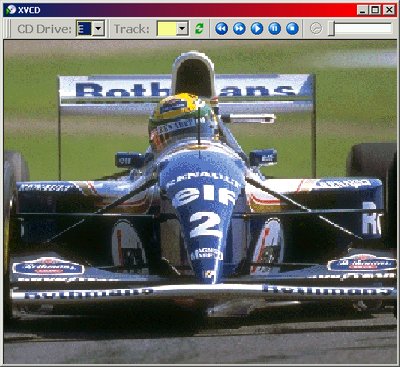Select the CD Drive letter field
Viewport: 400px width, 367px height.
click(84, 29)
